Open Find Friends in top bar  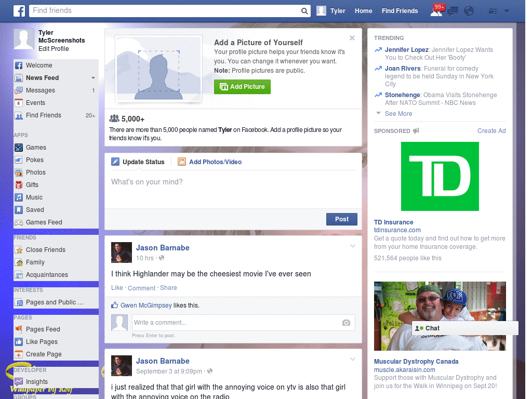pyautogui.click(x=400, y=11)
